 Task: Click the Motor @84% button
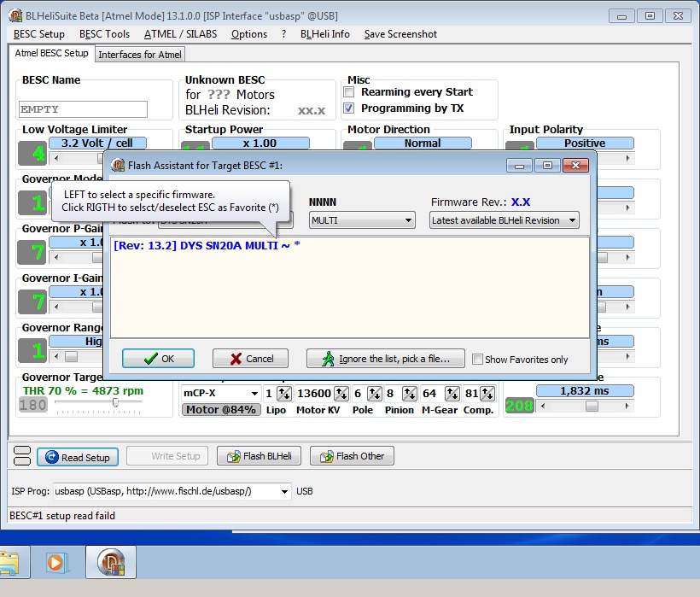(x=221, y=409)
